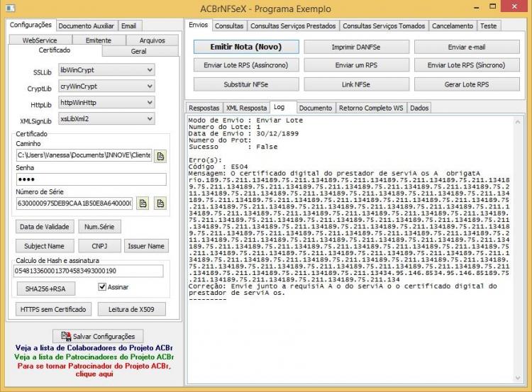Click the SHA256+RSA button
Viewport: 532px width, 392px height.
pos(46,289)
